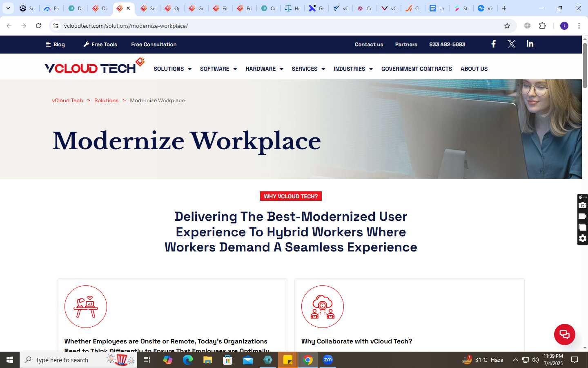Switch to the 'He' browser tab
This screenshot has height=368, width=588.
point(293,8)
